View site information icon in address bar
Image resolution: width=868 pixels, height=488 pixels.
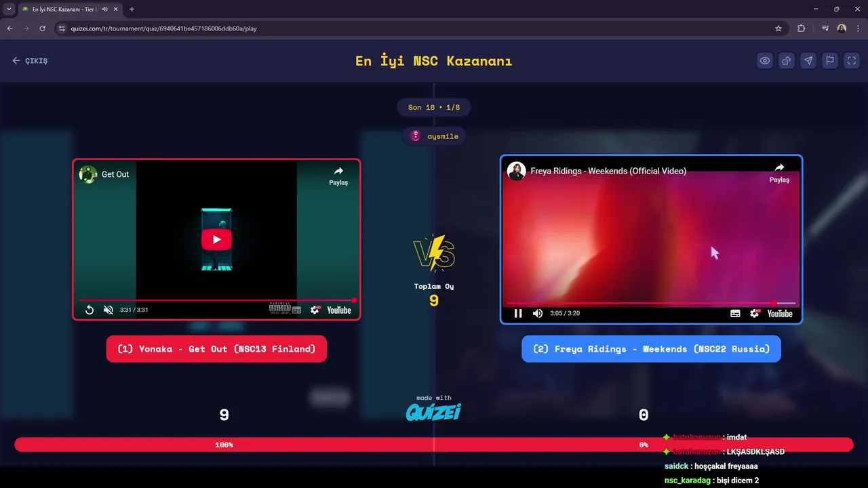pos(62,28)
